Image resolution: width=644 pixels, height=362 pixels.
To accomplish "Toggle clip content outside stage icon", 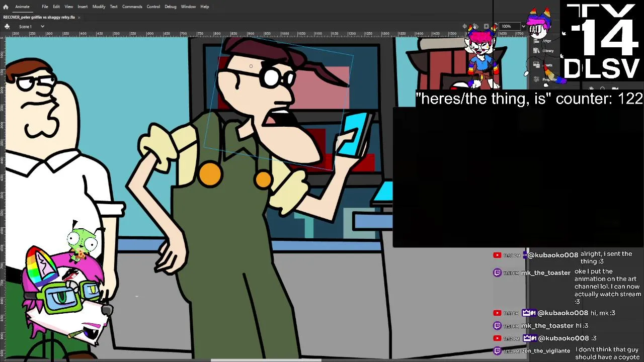I will tap(486, 26).
